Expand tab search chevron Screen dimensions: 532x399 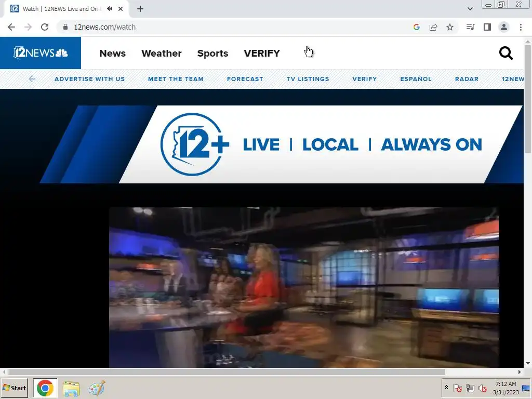click(x=470, y=9)
